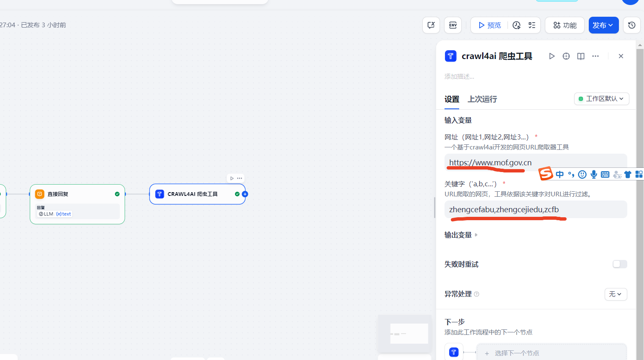Open version history icon next to 发布
Screen dimensions: 644x360
(x=632, y=25)
